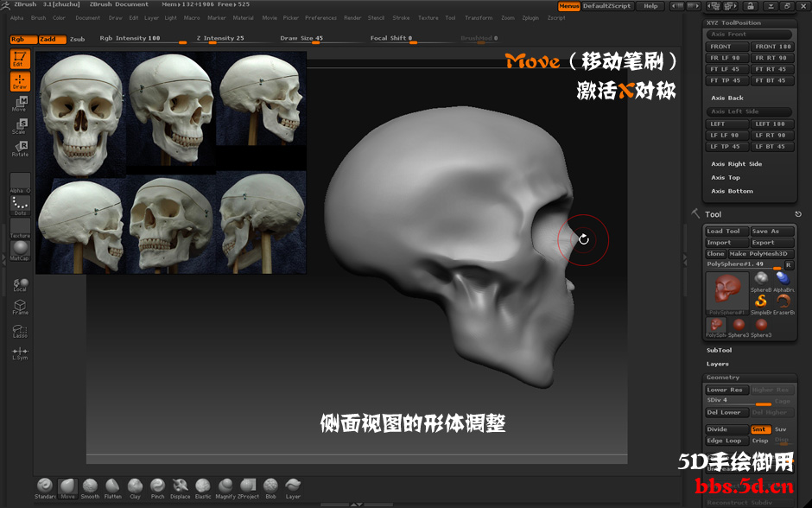Image resolution: width=812 pixels, height=508 pixels.
Task: Open the Dots stroke selector
Action: (x=20, y=206)
